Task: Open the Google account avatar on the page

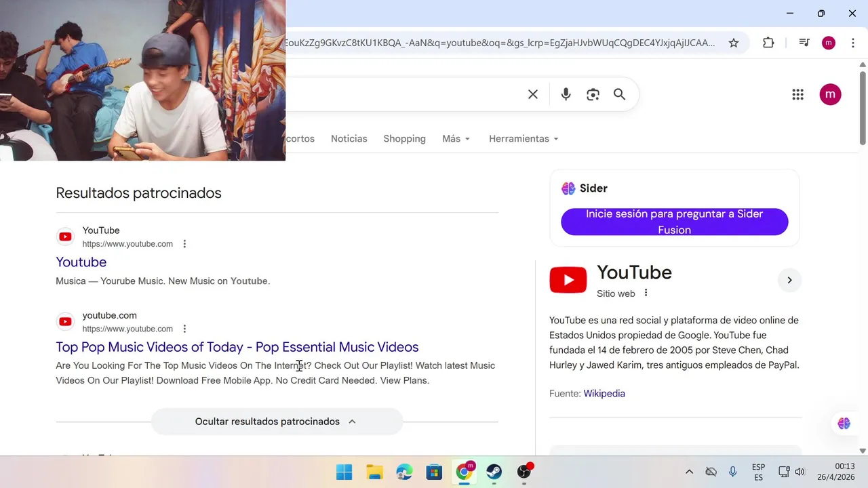Action: [830, 95]
